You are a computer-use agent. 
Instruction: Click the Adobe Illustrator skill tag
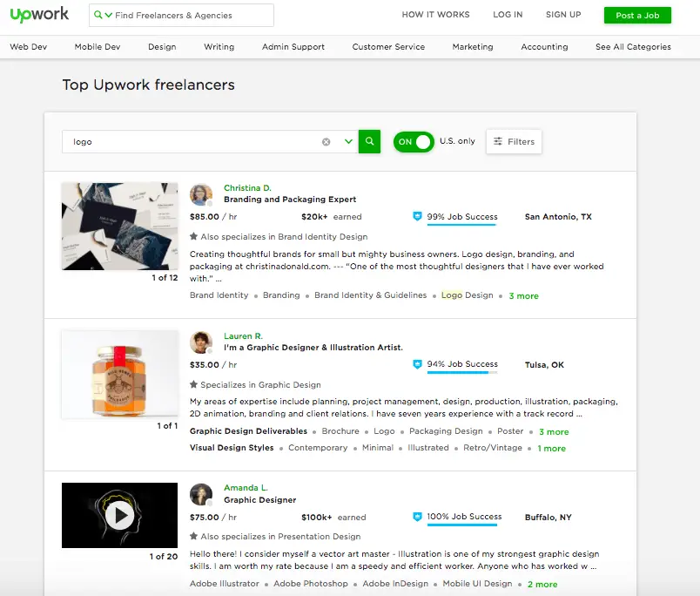coord(224,584)
